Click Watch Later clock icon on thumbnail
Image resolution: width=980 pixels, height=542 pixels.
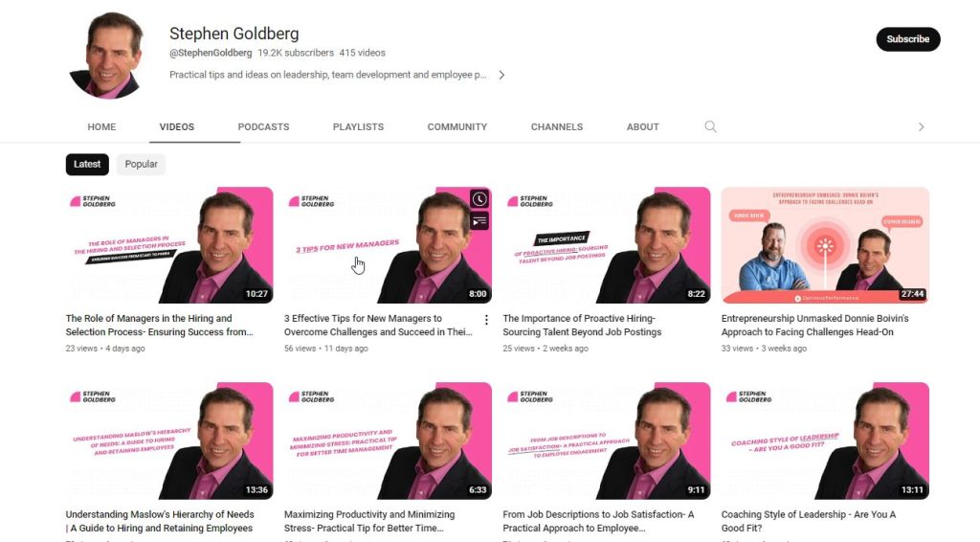coord(479,199)
